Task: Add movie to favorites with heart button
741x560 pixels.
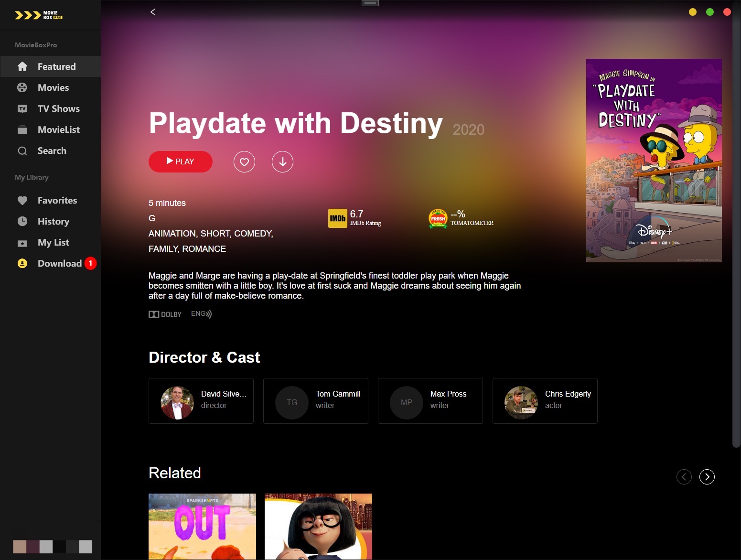Action: (244, 162)
